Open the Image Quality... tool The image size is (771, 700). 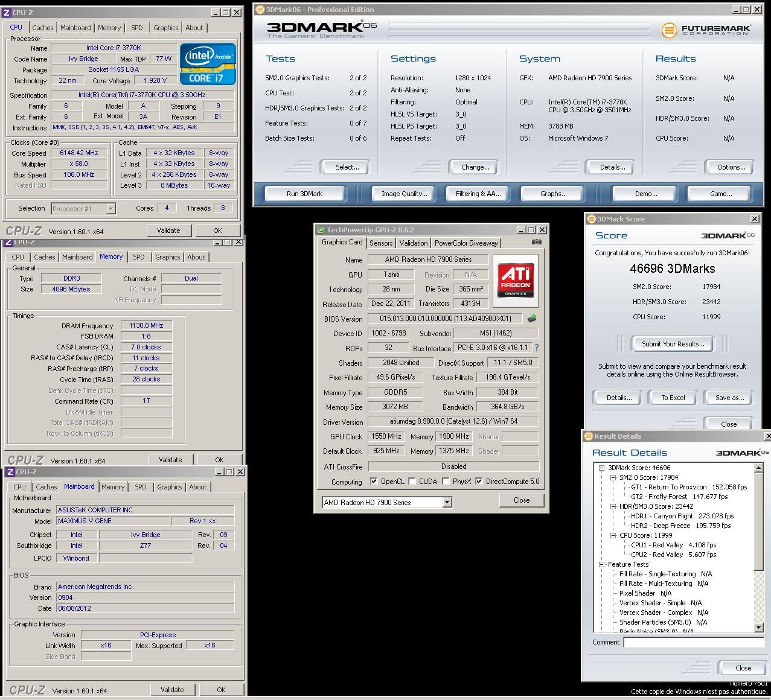(x=404, y=194)
